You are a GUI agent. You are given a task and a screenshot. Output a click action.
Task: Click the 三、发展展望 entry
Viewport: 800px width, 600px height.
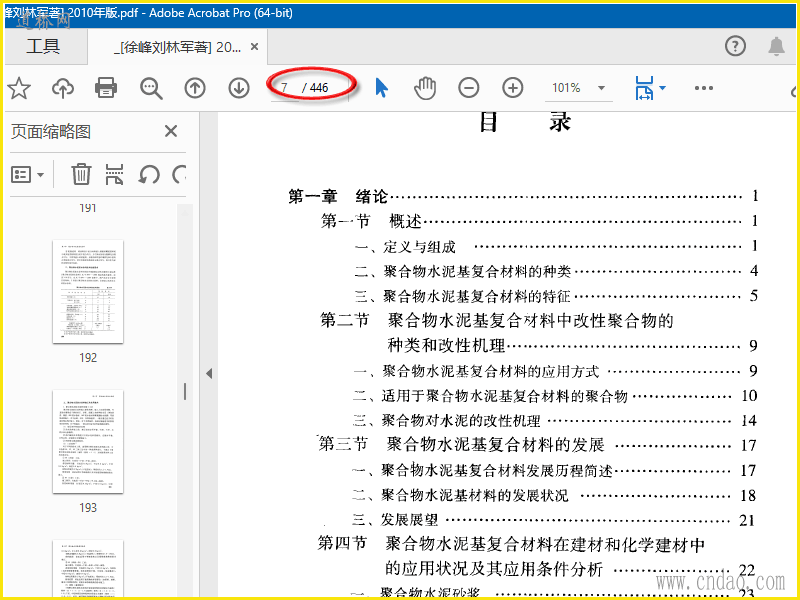click(554, 520)
